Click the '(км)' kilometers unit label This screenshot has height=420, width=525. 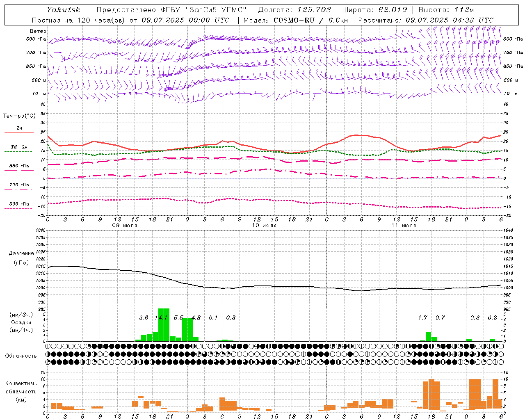(x=21, y=399)
